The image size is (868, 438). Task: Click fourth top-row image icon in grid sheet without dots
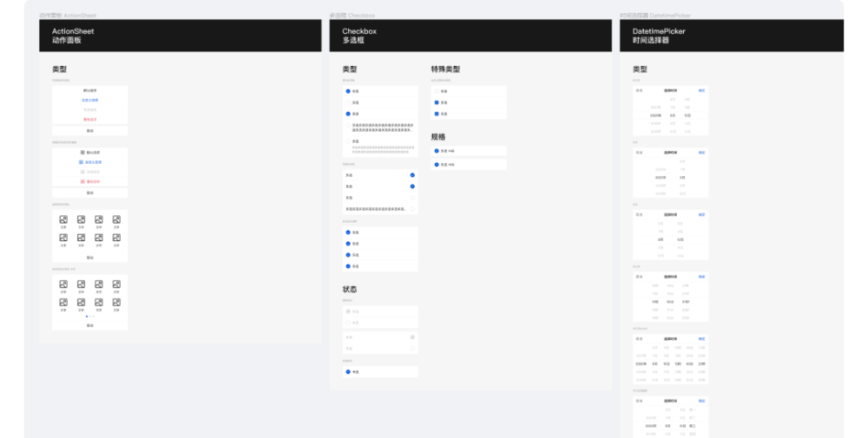click(x=116, y=219)
